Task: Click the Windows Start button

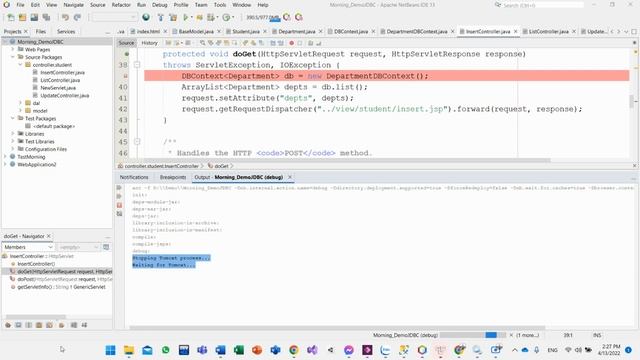Action: [x=110, y=350]
